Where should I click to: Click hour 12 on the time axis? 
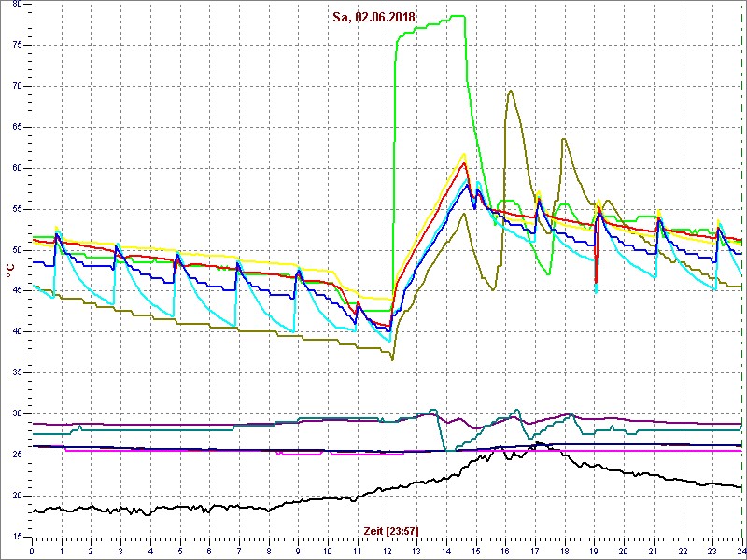387,551
